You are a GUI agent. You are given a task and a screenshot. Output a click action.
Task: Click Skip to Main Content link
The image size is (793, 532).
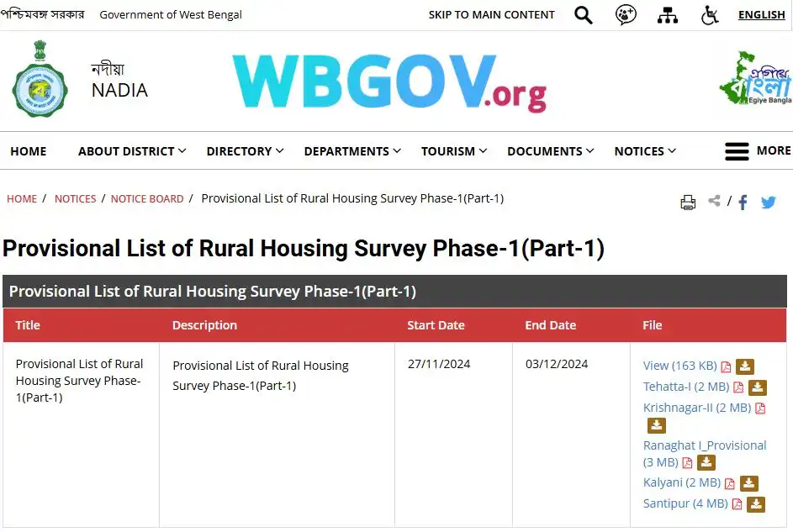[491, 15]
